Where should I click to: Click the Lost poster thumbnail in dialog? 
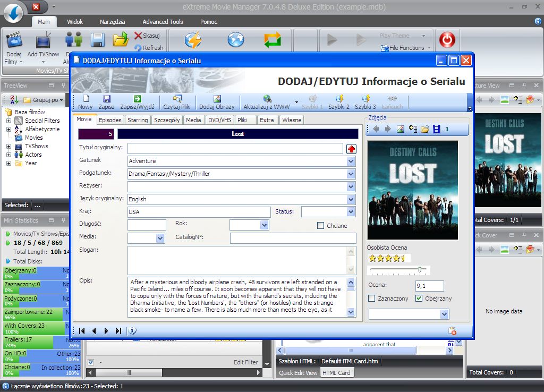pyautogui.click(x=413, y=190)
